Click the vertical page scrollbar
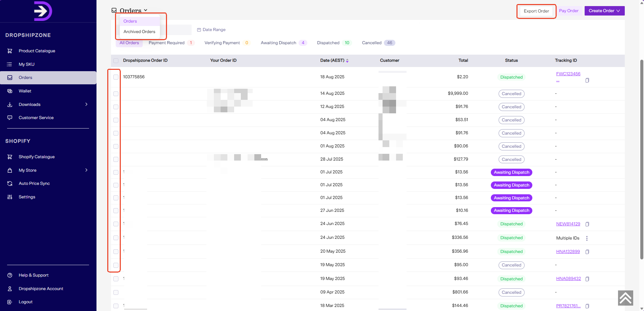This screenshot has width=644, height=311. coord(642,159)
